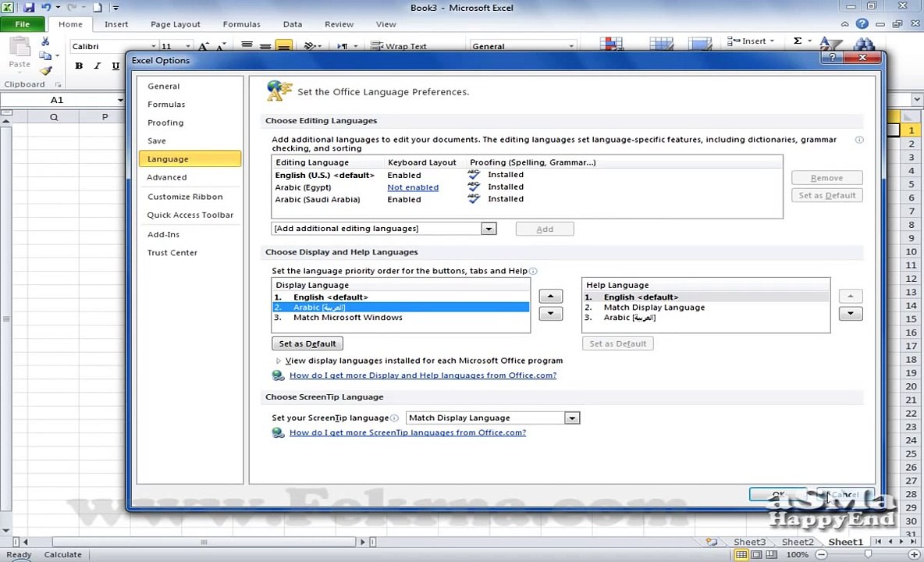Open the font size 11 dropdown

[x=188, y=46]
